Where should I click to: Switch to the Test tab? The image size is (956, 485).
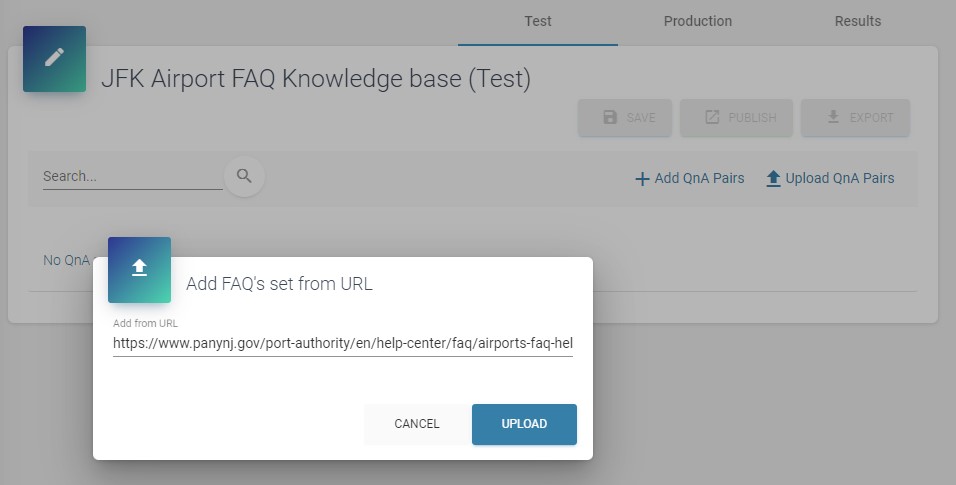point(538,21)
